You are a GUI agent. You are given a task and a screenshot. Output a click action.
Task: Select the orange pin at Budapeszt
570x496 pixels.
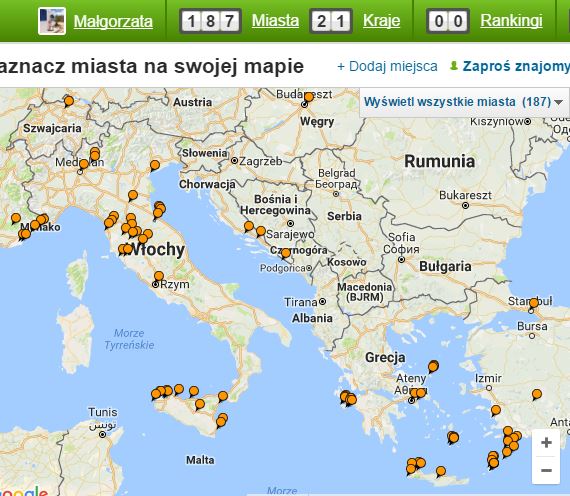309,97
